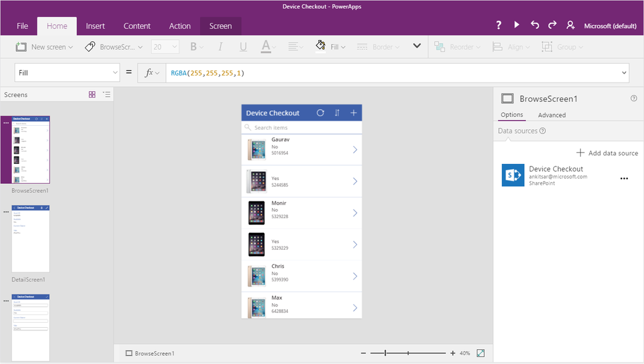Open the Group menu
644x364 pixels.
562,47
